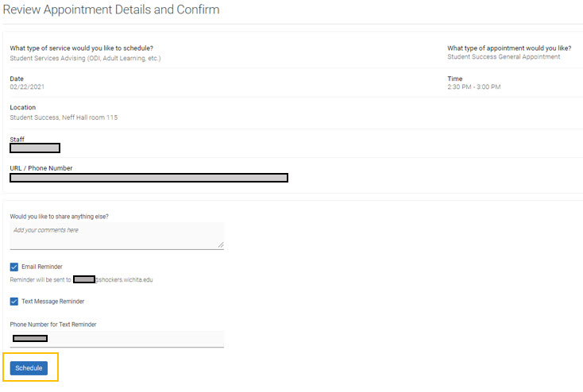Screen dimensions: 583x392
Task: Toggle the Text Message Reminder checkbox
Action: (x=14, y=302)
